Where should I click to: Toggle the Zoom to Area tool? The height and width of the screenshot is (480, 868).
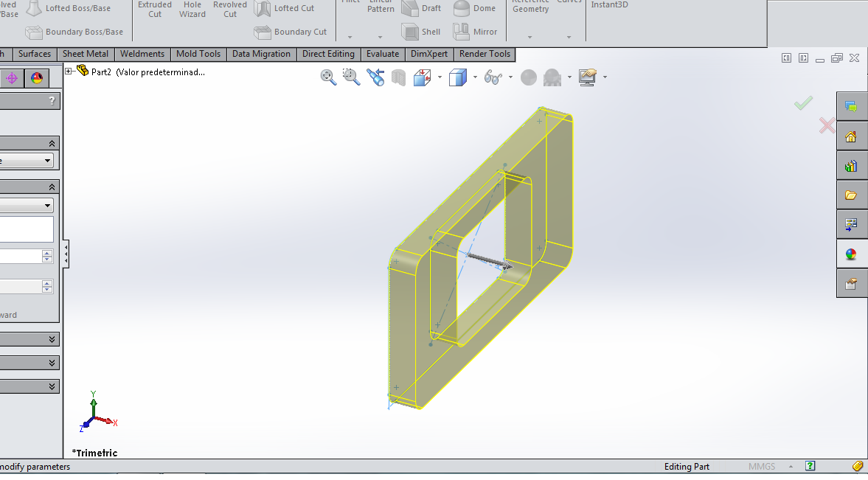(x=350, y=77)
